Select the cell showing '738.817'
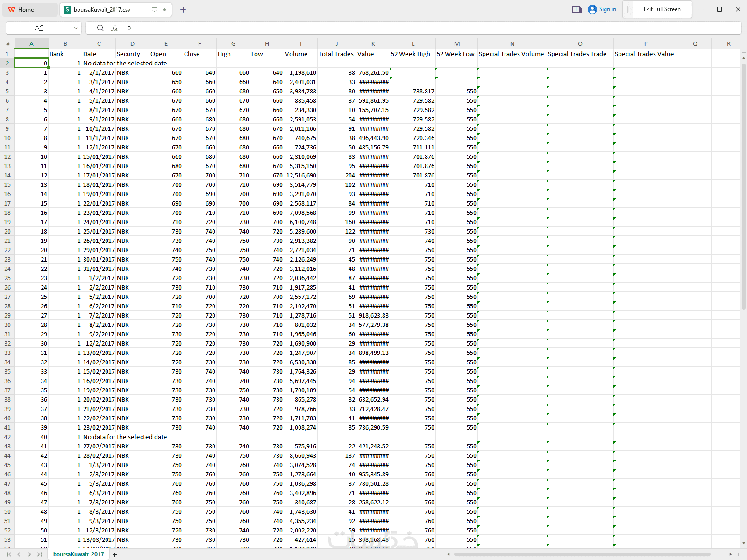Screen dimensions: 747x560 [x=413, y=91]
